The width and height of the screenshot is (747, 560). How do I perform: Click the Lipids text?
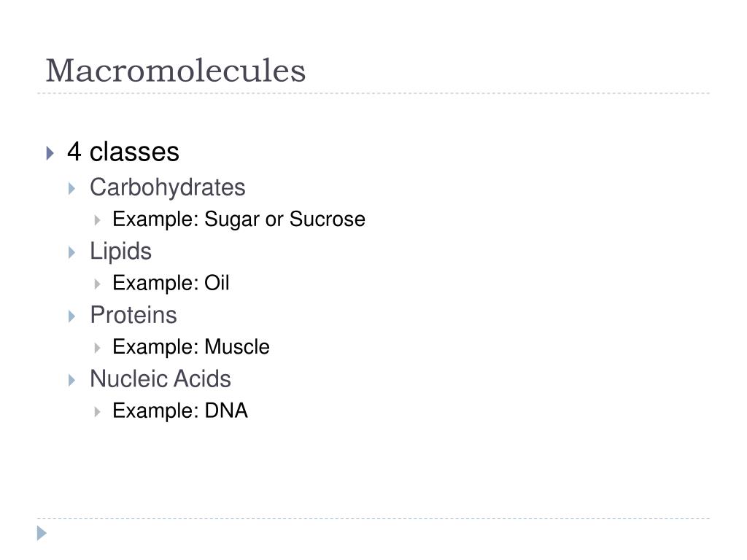(x=121, y=251)
